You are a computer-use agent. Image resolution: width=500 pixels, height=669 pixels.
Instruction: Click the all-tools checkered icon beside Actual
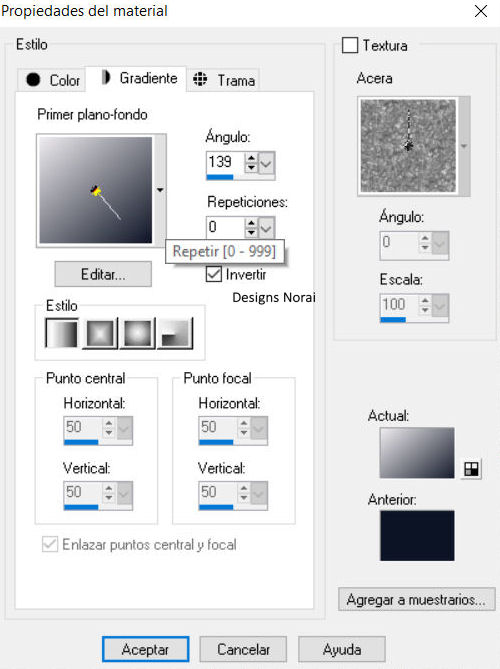pos(471,469)
